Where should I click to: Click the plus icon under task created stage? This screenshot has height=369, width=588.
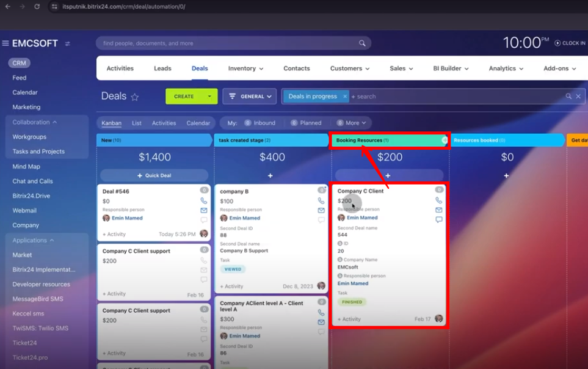[270, 176]
